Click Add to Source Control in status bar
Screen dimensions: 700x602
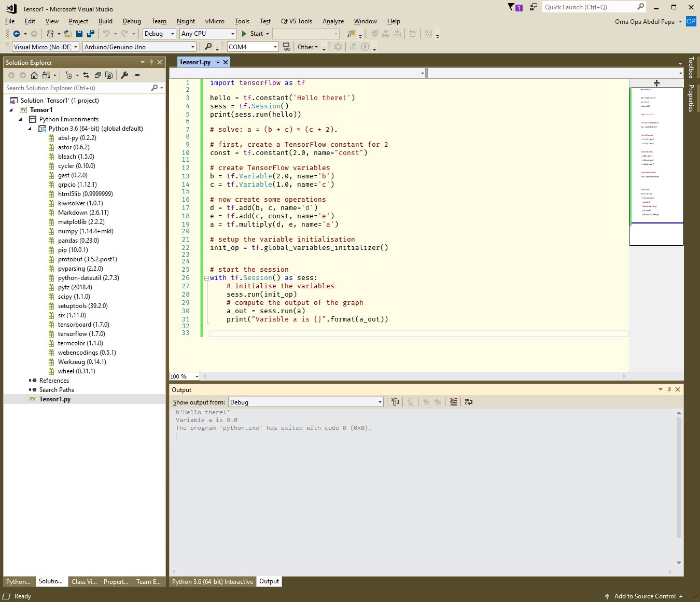(645, 596)
